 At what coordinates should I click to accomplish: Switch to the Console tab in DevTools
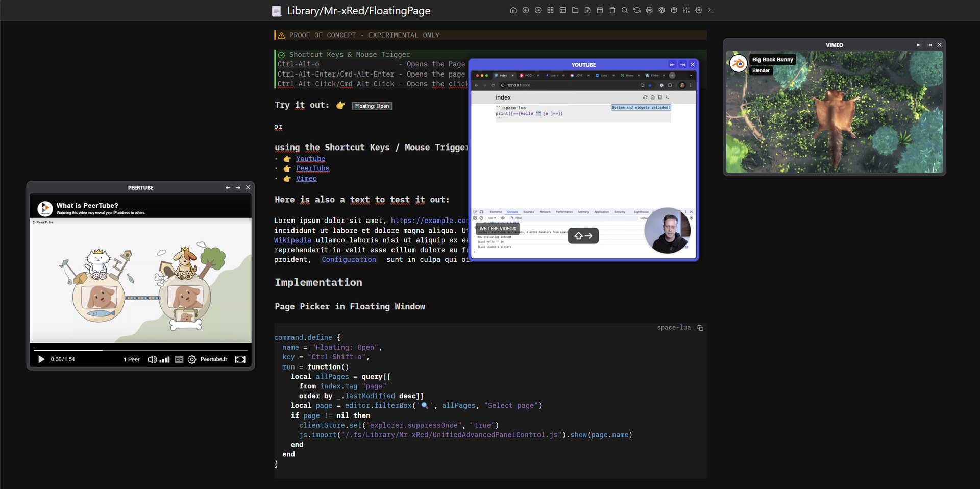pos(513,212)
